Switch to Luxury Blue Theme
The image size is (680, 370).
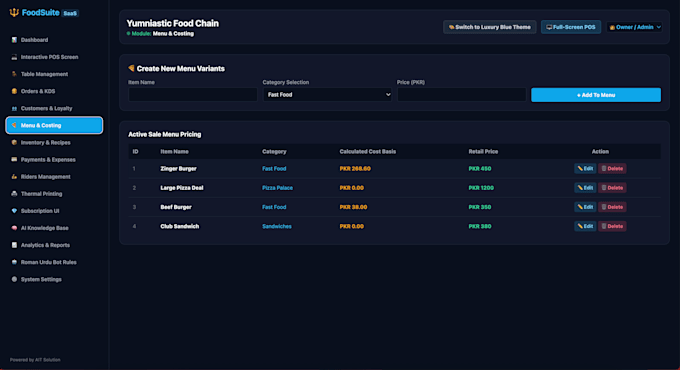point(490,27)
